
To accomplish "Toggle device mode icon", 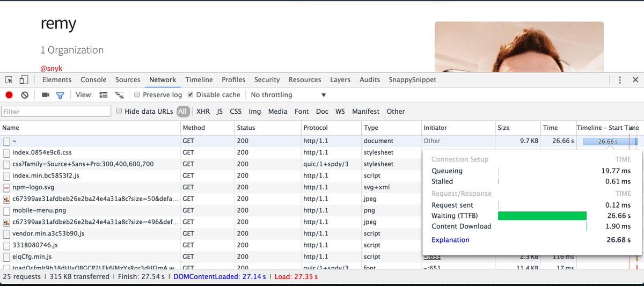I will [24, 80].
